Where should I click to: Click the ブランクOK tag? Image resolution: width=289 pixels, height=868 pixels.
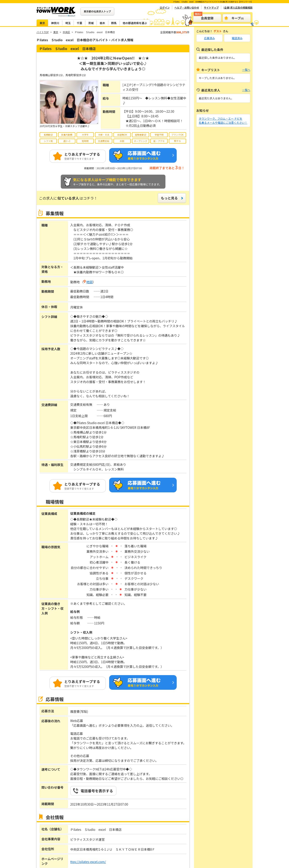click(177, 135)
